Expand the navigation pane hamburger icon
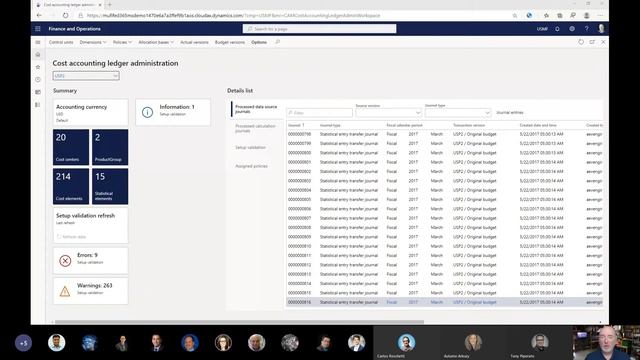640x360 pixels. [38, 42]
